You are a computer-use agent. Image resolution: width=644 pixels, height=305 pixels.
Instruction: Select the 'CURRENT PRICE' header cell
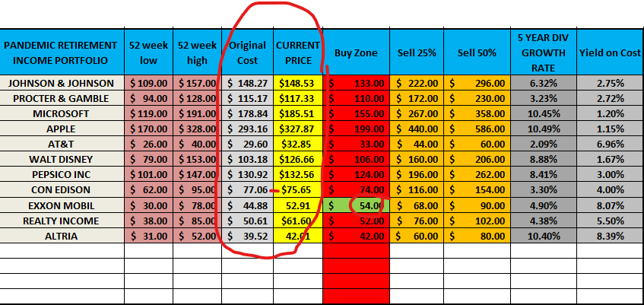[298, 52]
